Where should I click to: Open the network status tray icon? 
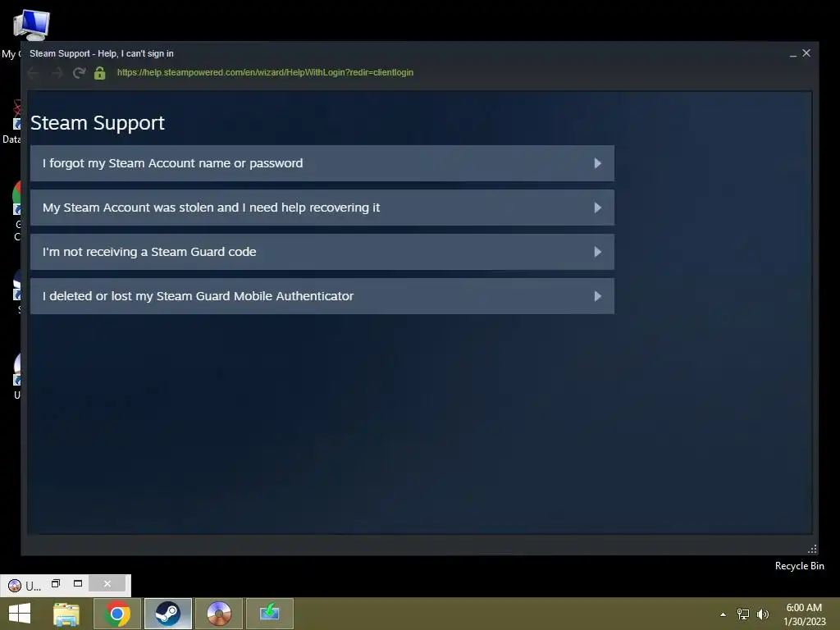tap(743, 614)
